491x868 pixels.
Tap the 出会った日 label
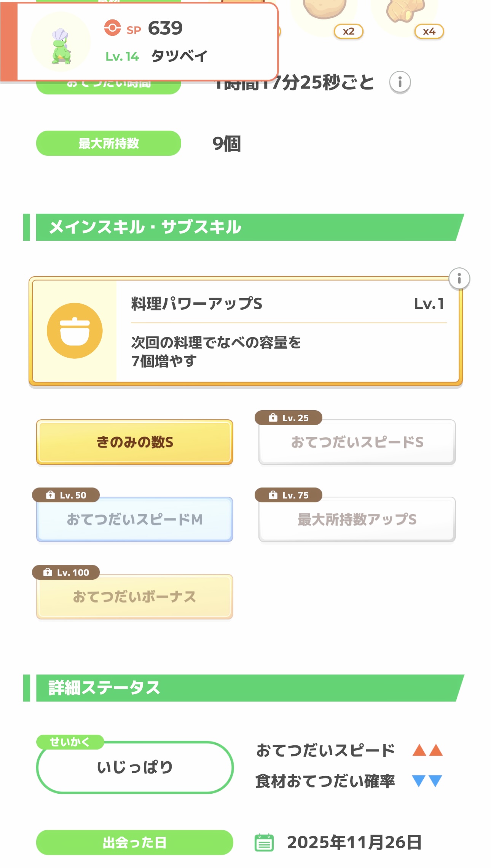click(134, 842)
